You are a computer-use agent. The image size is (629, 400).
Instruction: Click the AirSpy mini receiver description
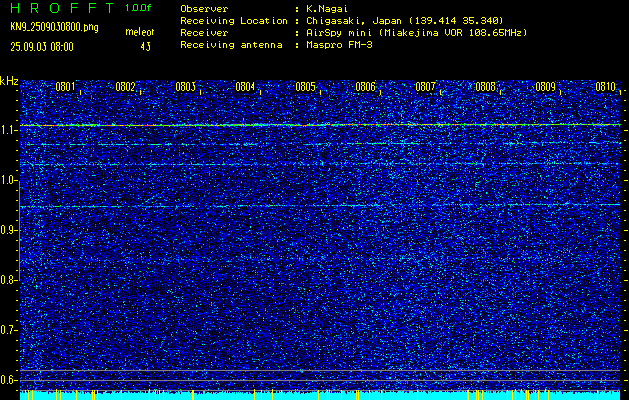[416, 33]
